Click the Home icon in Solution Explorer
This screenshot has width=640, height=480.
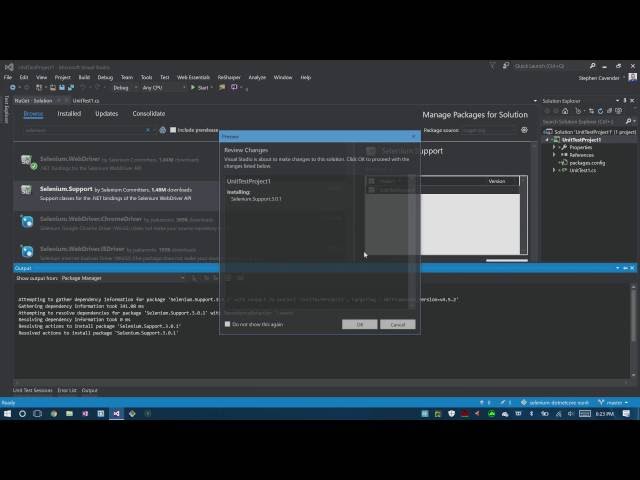(x=565, y=111)
